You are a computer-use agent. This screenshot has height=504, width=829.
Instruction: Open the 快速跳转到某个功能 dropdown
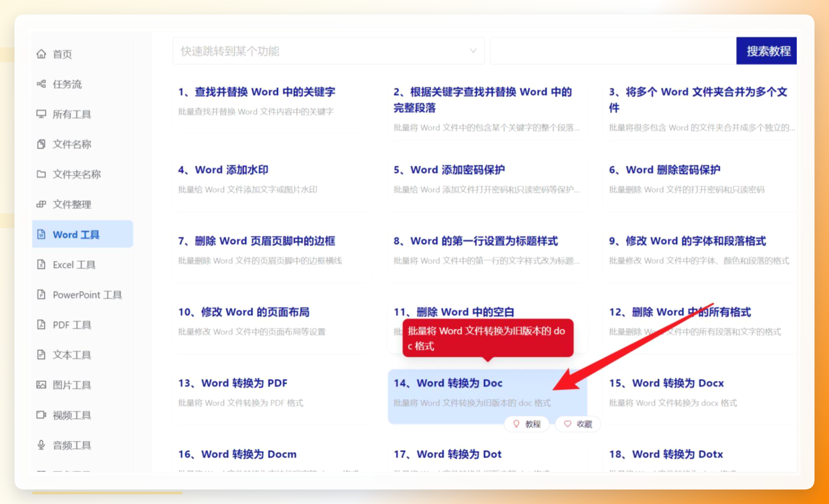click(329, 51)
